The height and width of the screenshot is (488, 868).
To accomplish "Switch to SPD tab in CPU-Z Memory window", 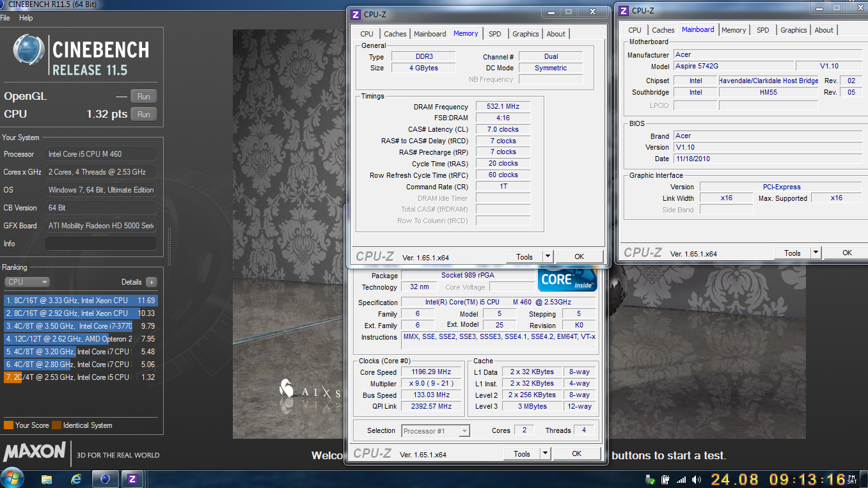I will pyautogui.click(x=494, y=34).
